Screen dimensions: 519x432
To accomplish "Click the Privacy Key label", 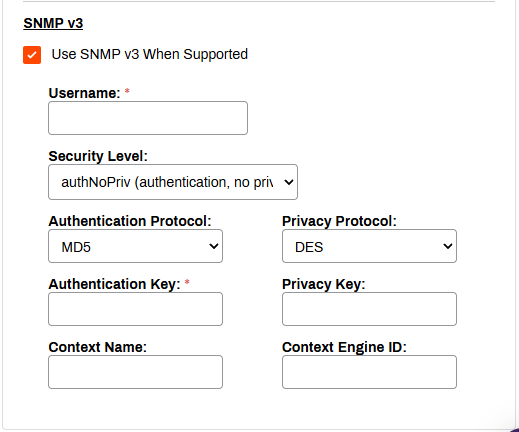I will [324, 284].
